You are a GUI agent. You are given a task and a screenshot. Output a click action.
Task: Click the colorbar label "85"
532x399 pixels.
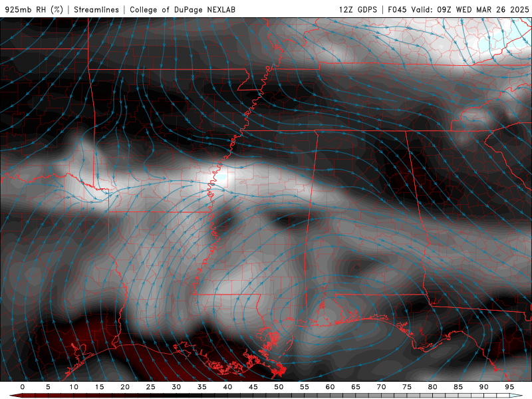458,387
